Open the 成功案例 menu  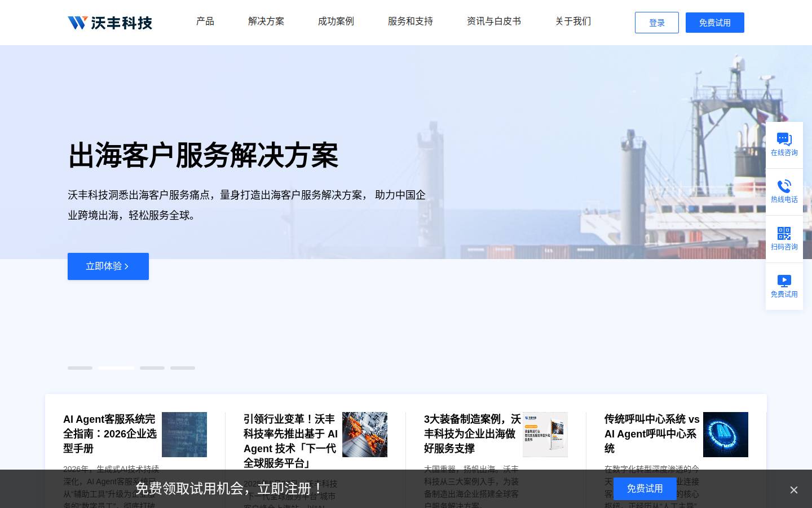click(x=336, y=21)
